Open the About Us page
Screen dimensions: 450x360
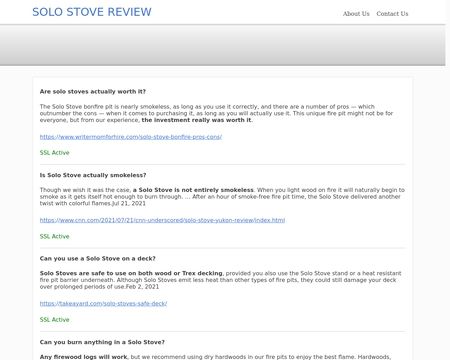[356, 14]
